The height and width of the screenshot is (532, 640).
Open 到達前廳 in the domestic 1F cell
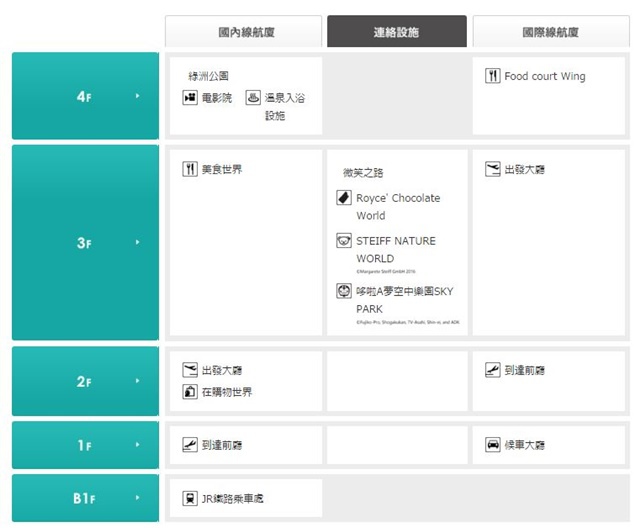[222, 445]
